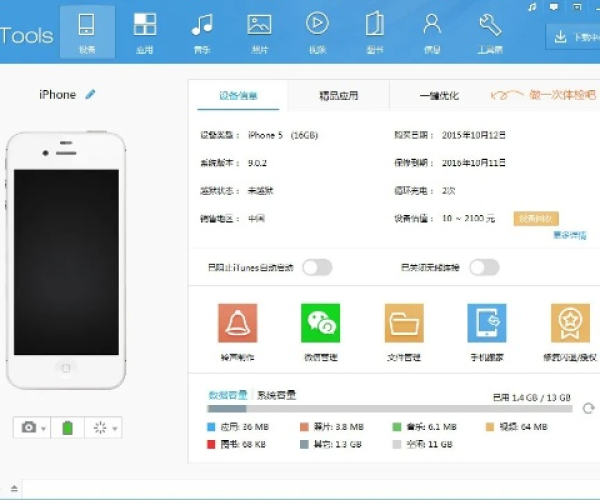The height and width of the screenshot is (500, 600).
Task: Switch to the 精品应用 tab
Action: click(x=339, y=95)
